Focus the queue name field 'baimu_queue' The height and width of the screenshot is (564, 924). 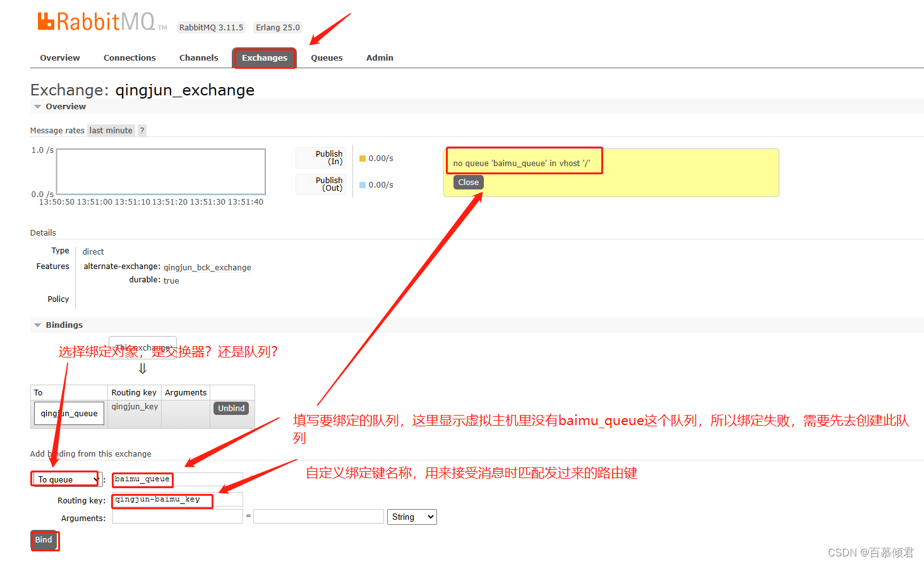177,479
